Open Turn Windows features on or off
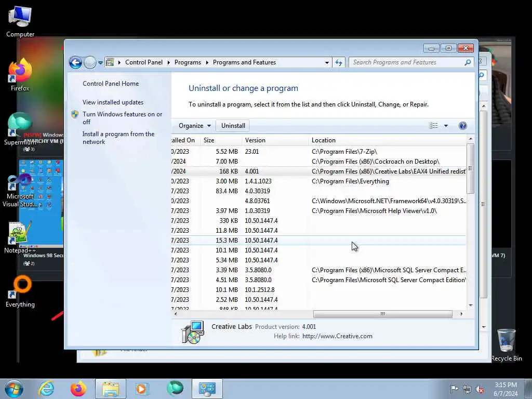532x399 pixels. click(x=123, y=118)
